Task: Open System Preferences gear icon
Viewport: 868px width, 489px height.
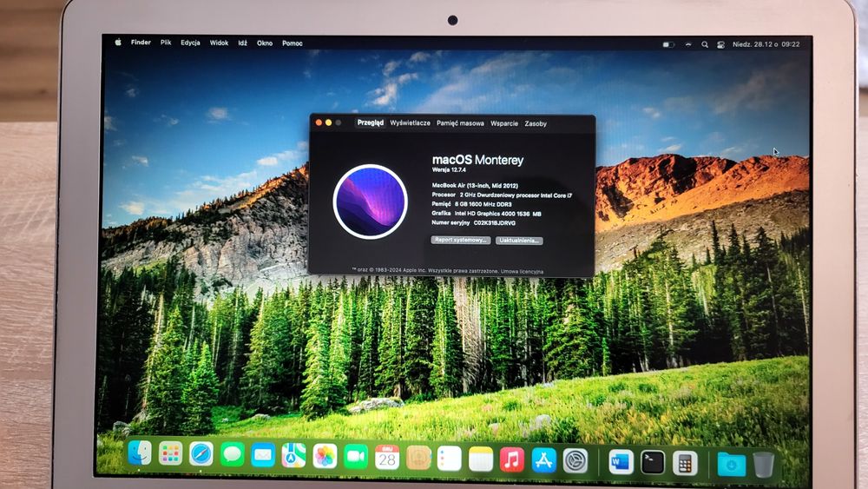Action: pos(575,461)
